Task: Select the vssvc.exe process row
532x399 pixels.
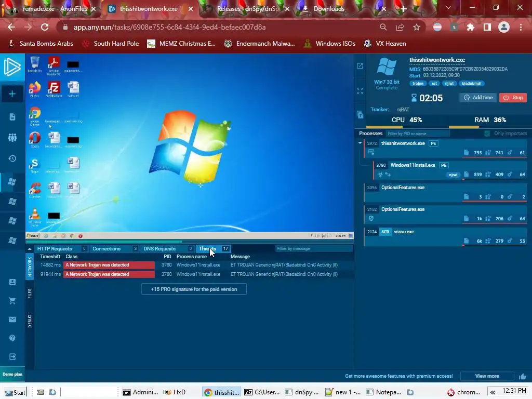Action: coord(445,236)
